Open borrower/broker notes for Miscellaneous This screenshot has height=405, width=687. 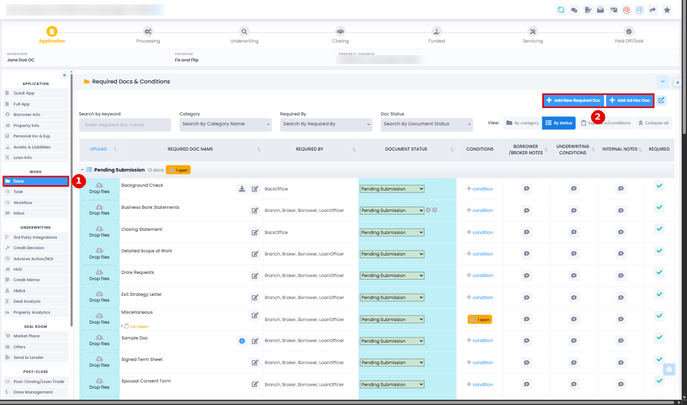pyautogui.click(x=527, y=320)
